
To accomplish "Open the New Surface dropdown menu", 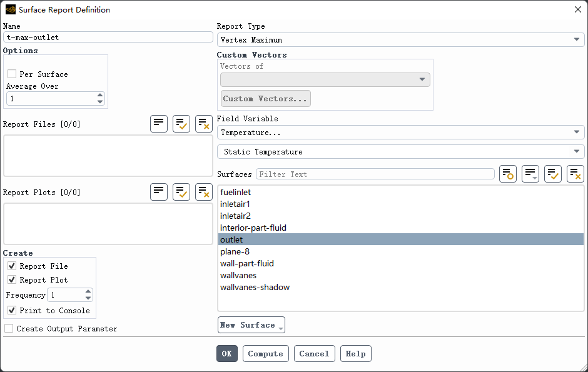I will (x=251, y=325).
